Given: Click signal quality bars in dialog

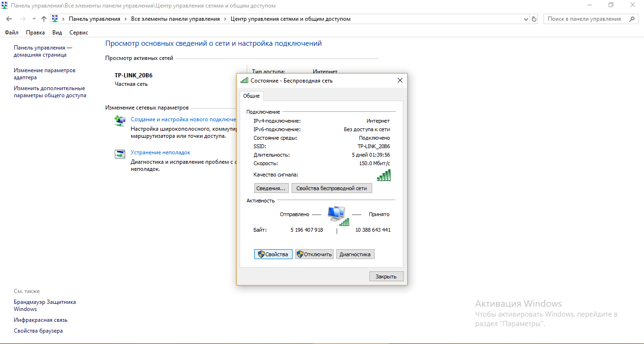Looking at the screenshot, I should tap(384, 175).
